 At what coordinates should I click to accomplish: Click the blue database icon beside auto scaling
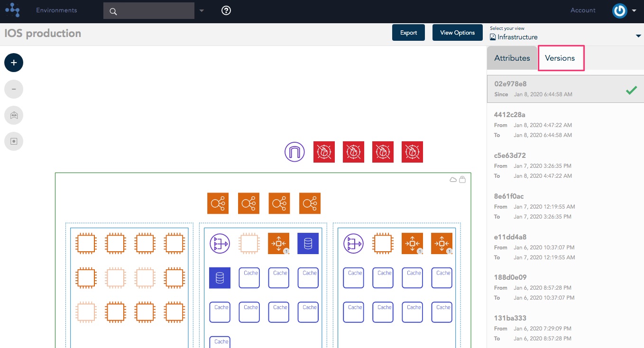(308, 243)
